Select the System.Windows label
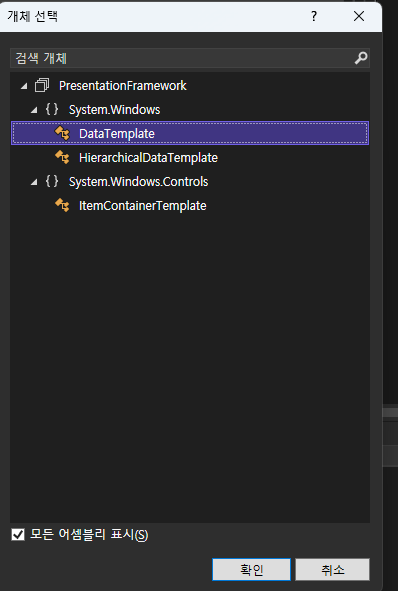398x591 pixels. coord(114,110)
